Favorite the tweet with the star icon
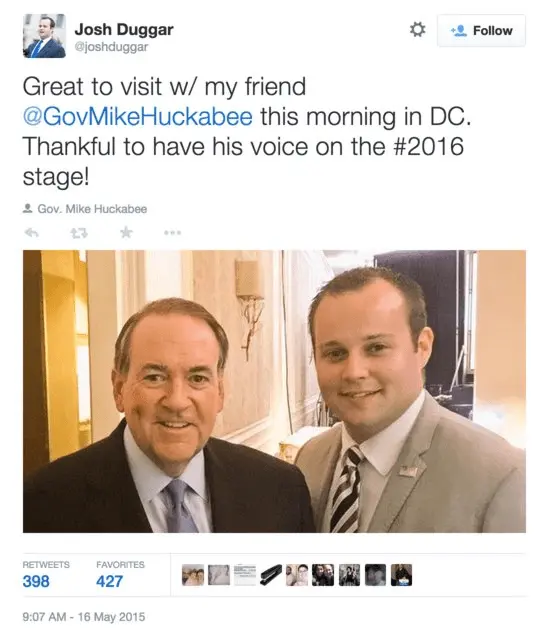545x639 pixels. tap(126, 233)
